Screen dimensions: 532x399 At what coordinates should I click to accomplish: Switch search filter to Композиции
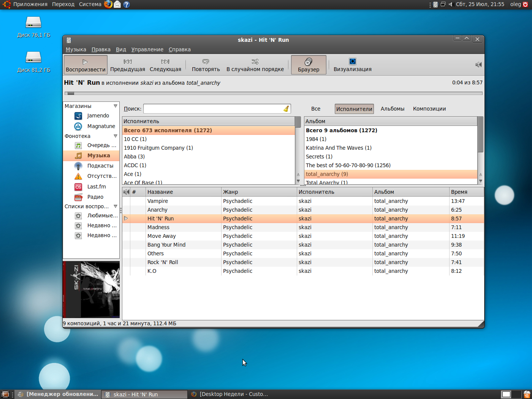[x=429, y=109]
